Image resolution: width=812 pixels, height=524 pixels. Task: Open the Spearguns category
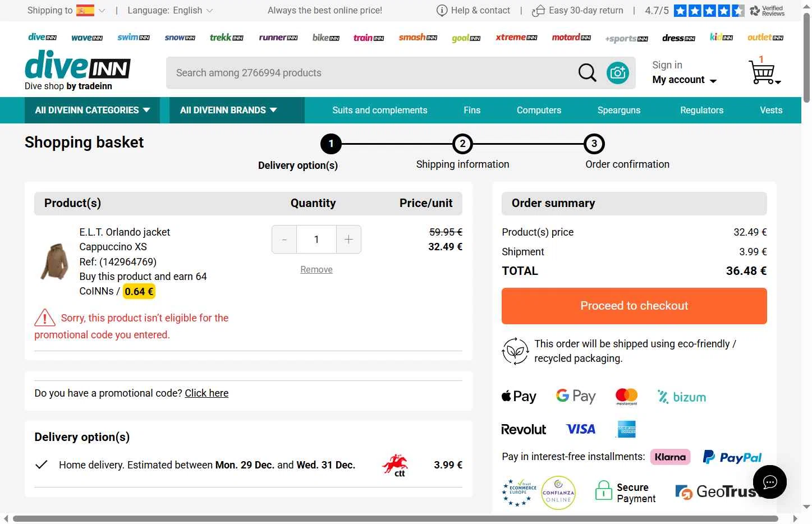pos(618,110)
